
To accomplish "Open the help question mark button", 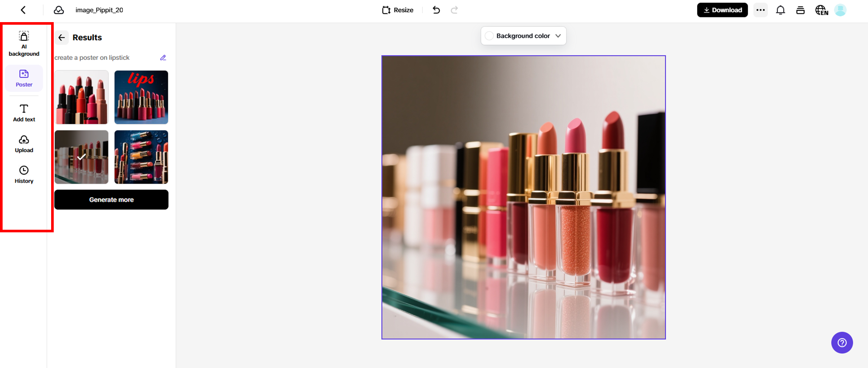I will [x=842, y=343].
